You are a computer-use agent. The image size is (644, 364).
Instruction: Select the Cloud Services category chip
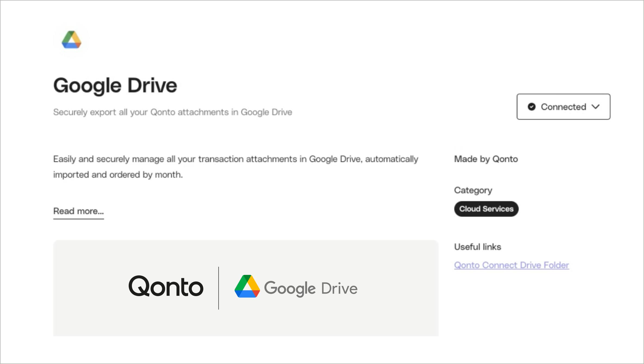486,209
